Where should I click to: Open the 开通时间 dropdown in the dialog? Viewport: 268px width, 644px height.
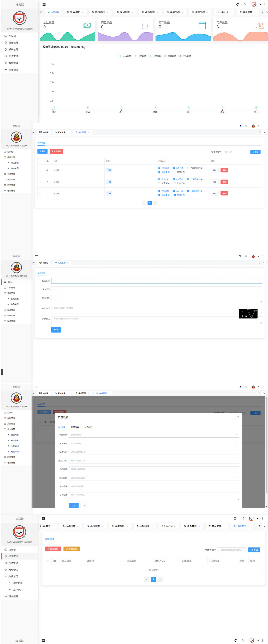tap(154, 435)
